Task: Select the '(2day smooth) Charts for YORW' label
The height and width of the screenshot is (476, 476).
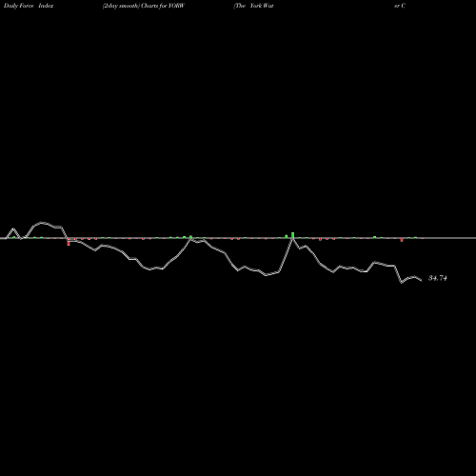Action: (x=144, y=6)
